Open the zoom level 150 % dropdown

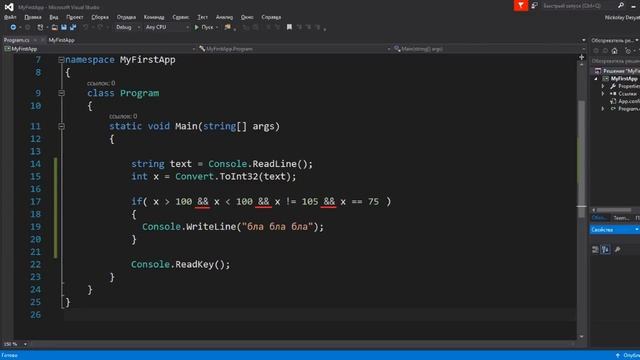click(15, 344)
